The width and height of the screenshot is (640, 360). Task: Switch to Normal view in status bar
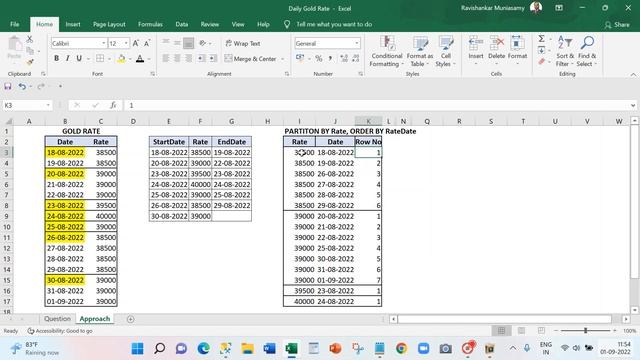pyautogui.click(x=501, y=331)
